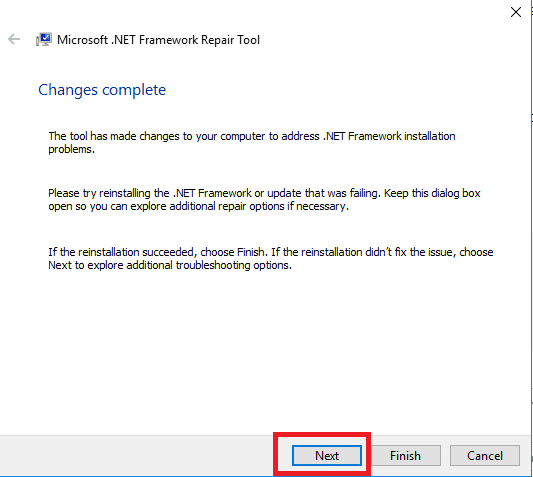
Task: Click the line 'open so you can explore'
Action: point(199,206)
